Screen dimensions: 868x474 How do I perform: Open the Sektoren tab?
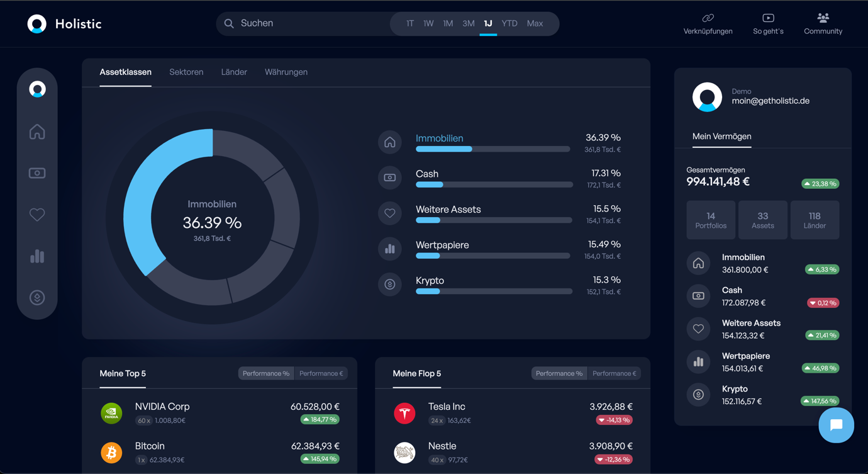(186, 72)
